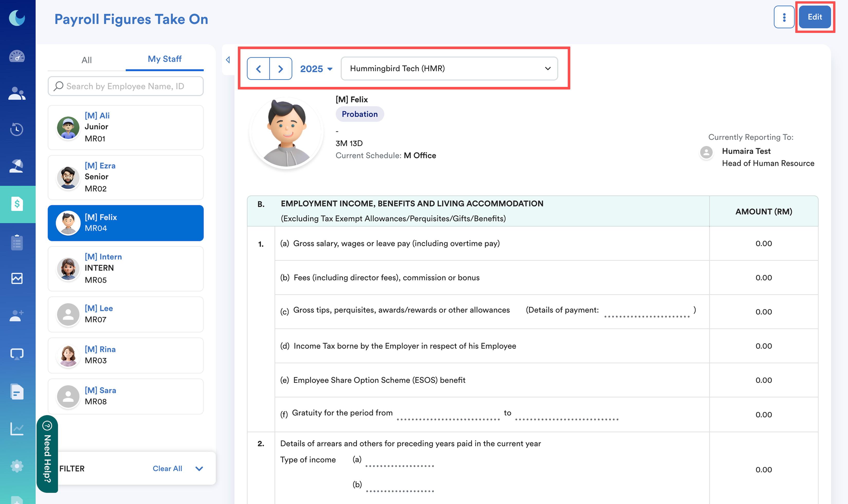Expand the FILTER panel chevron

(199, 469)
